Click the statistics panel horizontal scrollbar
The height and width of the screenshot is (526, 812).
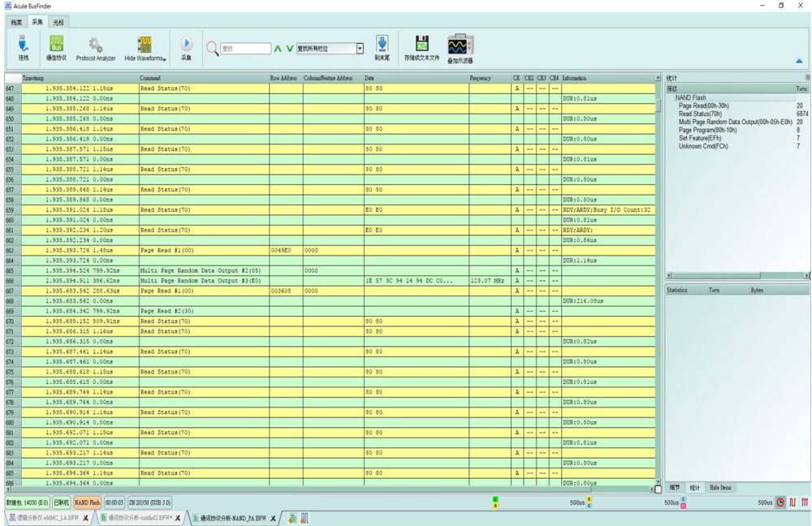[x=738, y=275]
